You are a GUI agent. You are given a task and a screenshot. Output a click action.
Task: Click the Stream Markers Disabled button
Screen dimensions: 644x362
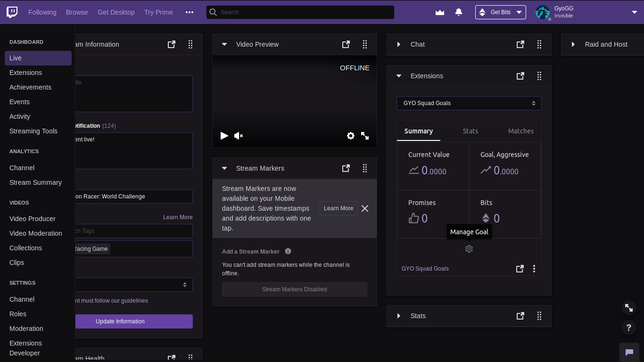click(295, 289)
